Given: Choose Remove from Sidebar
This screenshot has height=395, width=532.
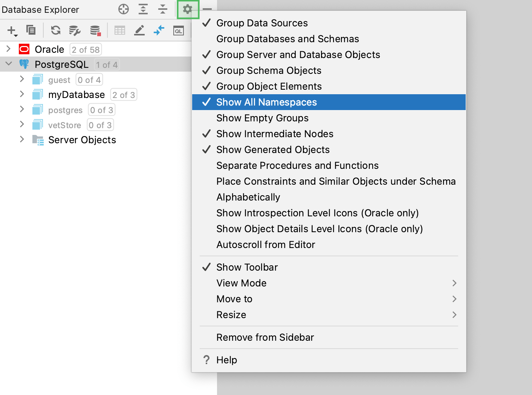Looking at the screenshot, I should tap(329, 337).
